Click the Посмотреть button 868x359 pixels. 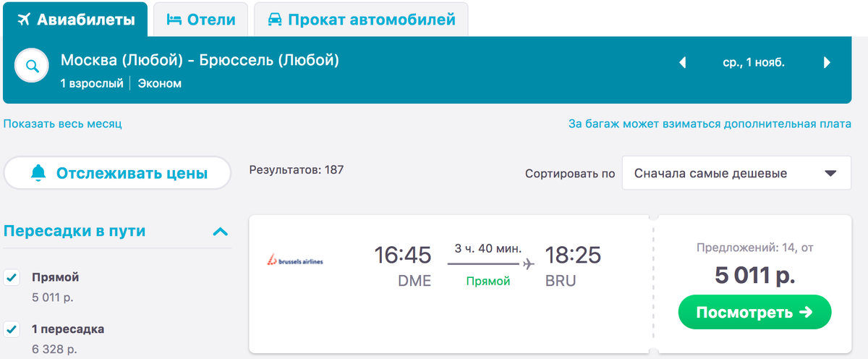pyautogui.click(x=754, y=312)
